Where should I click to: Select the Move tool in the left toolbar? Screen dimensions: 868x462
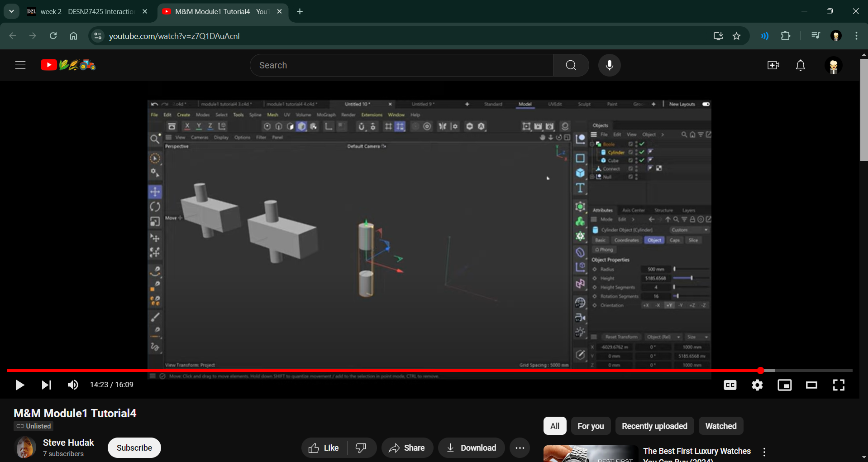155,192
